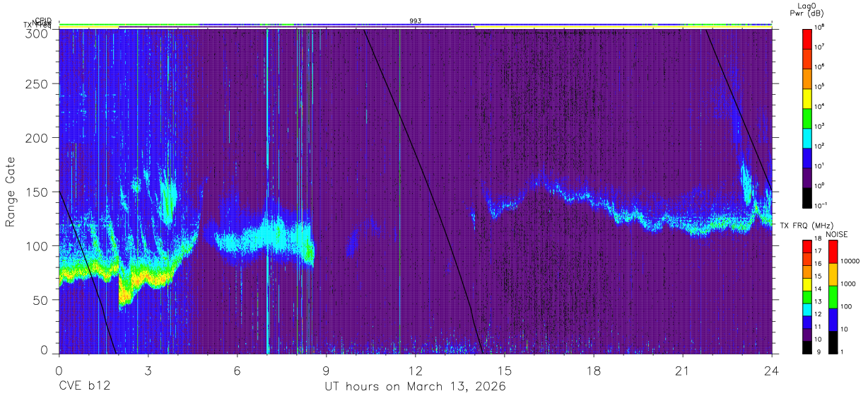This screenshot has width=868, height=401.
Task: Click the '100' tick label on Range Gate axis
Action: pos(37,246)
